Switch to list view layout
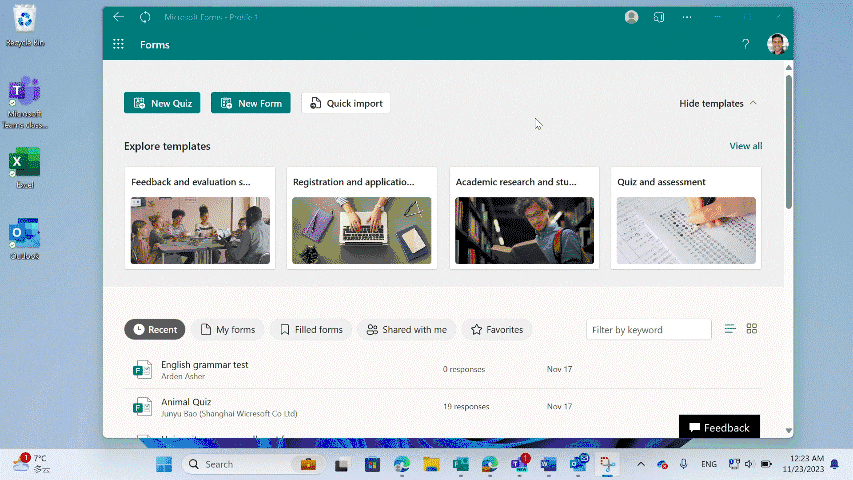 point(730,329)
